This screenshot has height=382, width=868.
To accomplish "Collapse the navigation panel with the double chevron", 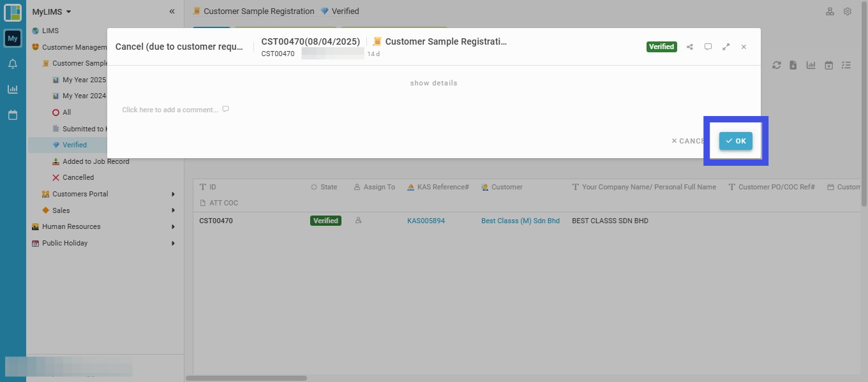I will pos(172,11).
